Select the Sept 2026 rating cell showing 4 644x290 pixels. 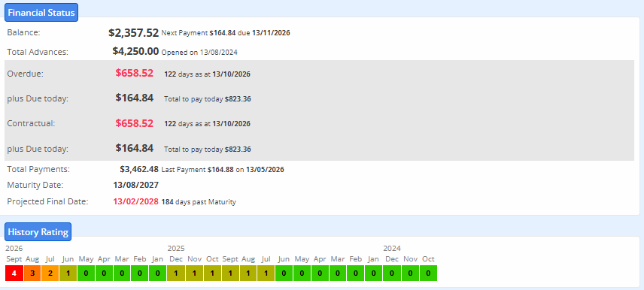tap(14, 273)
